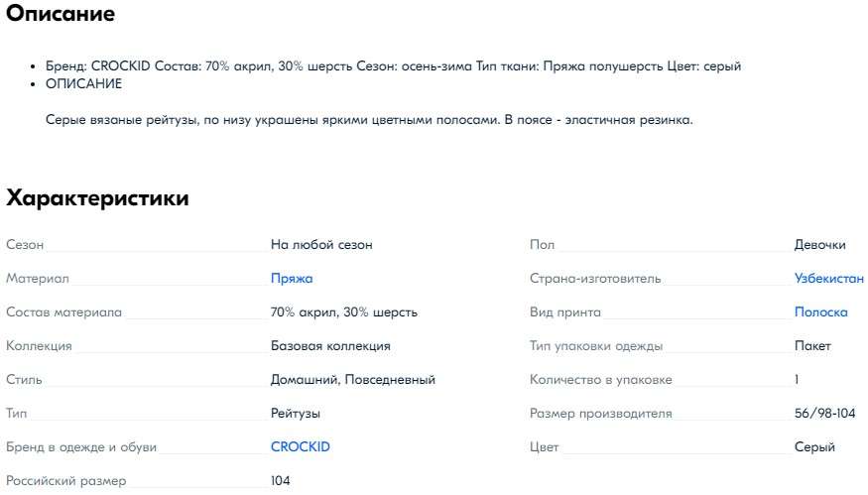Image resolution: width=868 pixels, height=495 pixels.
Task: Click the Базовая коллекция value
Action: tap(330, 346)
